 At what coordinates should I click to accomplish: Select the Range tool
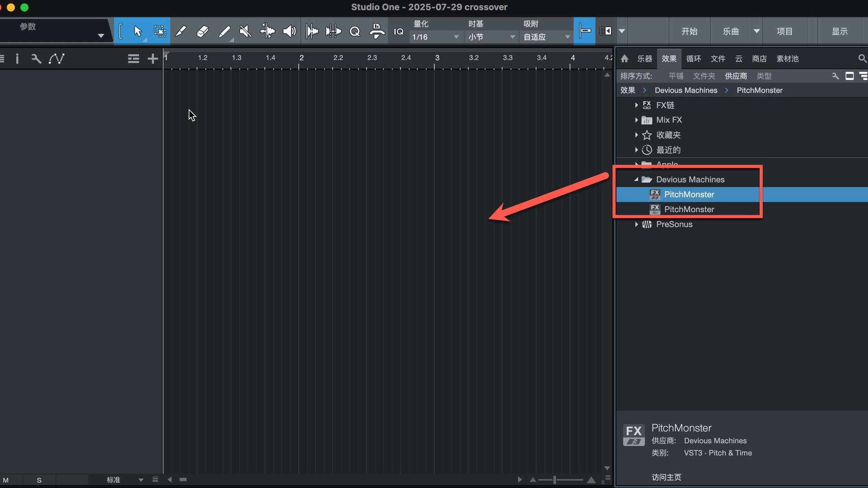click(159, 31)
